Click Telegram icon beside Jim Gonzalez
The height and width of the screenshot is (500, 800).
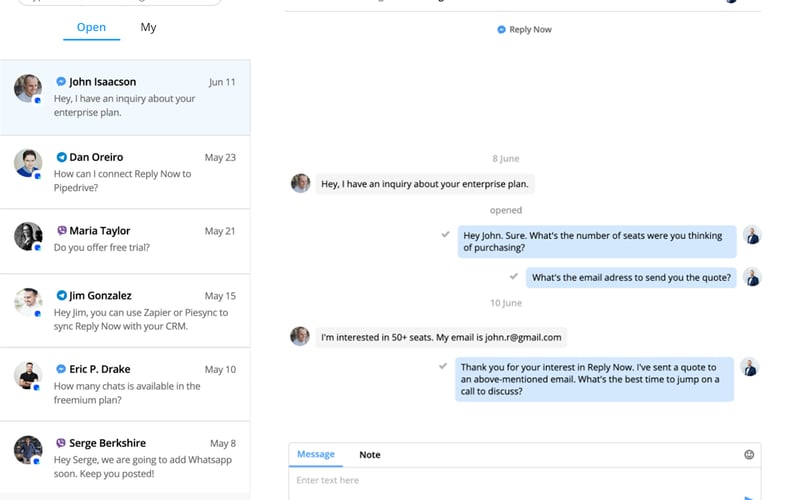61,296
